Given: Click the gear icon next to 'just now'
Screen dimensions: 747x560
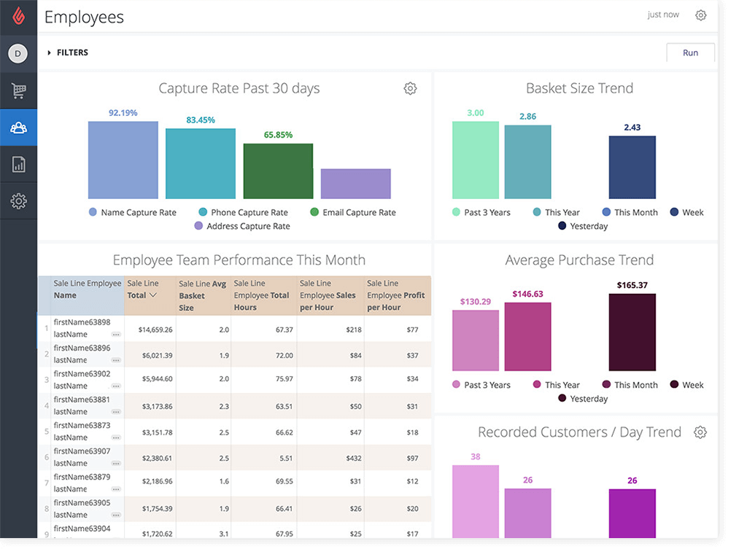Looking at the screenshot, I should point(700,15).
